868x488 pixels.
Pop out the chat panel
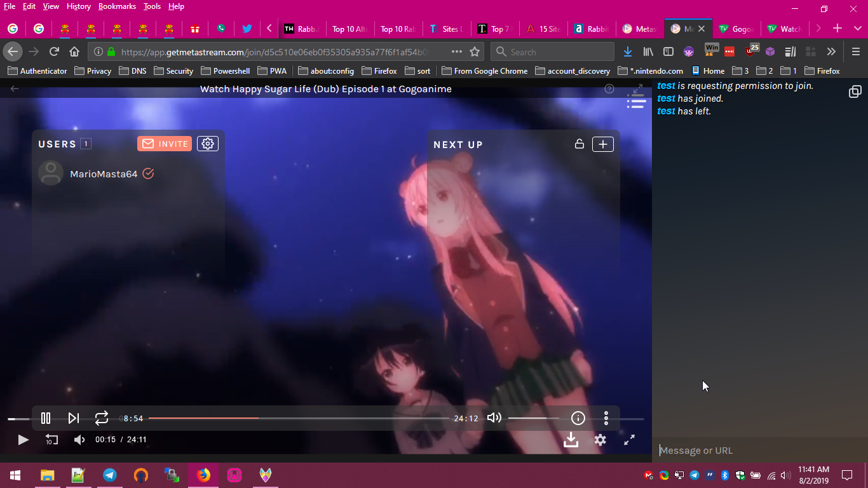pyautogui.click(x=855, y=92)
